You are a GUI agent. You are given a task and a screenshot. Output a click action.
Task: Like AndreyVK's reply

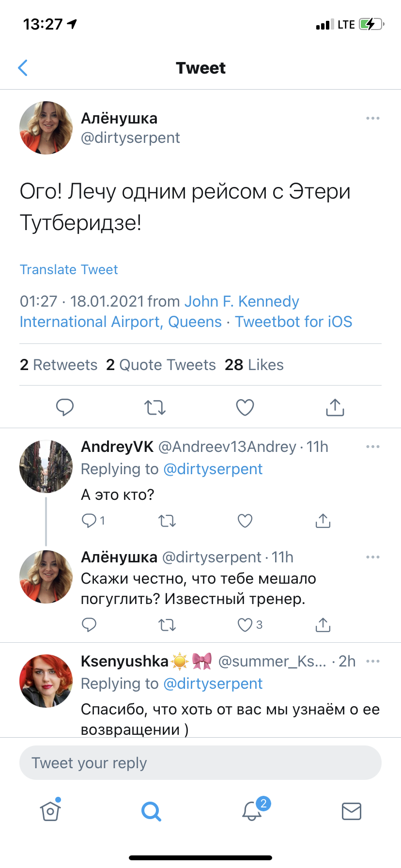coord(245,521)
